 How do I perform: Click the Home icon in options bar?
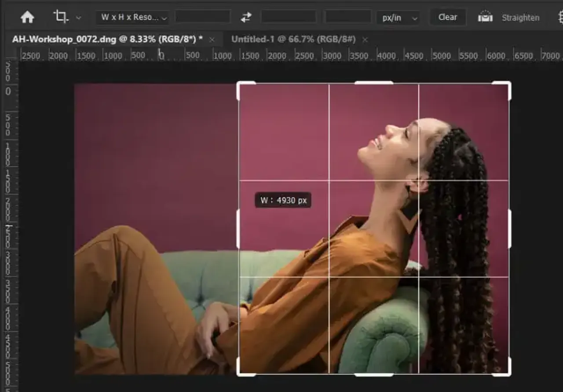27,18
